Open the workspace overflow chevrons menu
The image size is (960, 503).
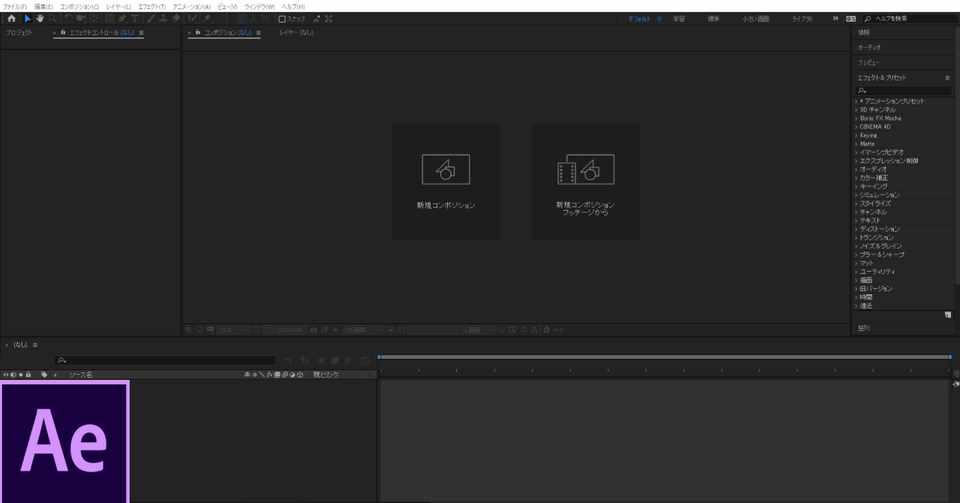(x=835, y=19)
